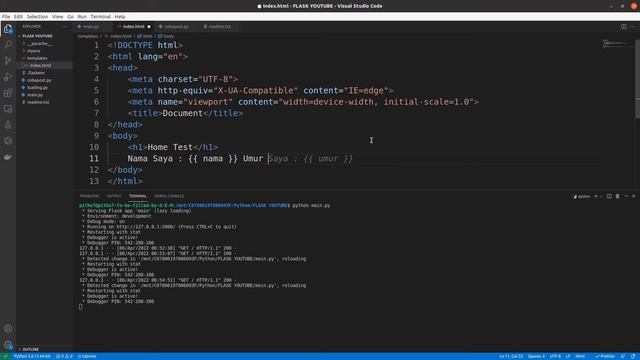This screenshot has width=640, height=360.
Task: Open the Testing flask icon view
Action: 8,125
